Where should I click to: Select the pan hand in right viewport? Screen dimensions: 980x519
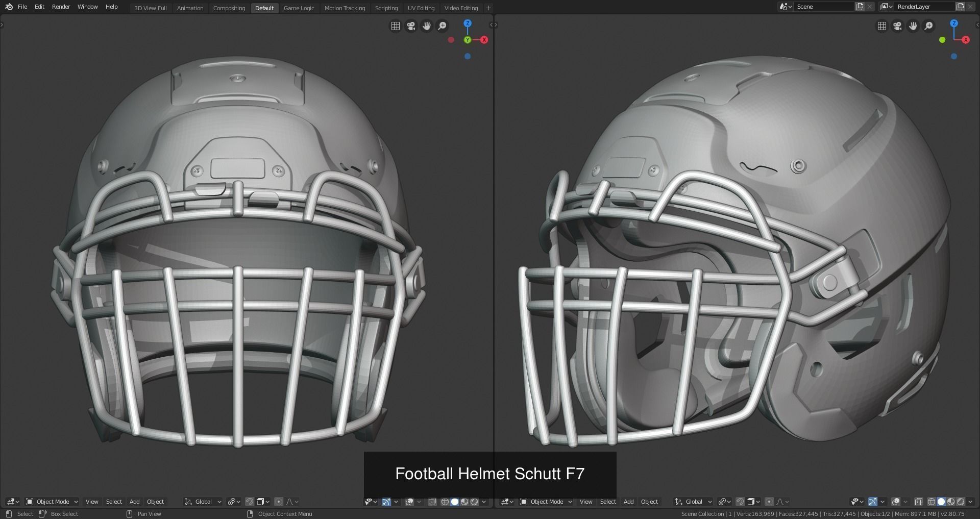click(913, 26)
